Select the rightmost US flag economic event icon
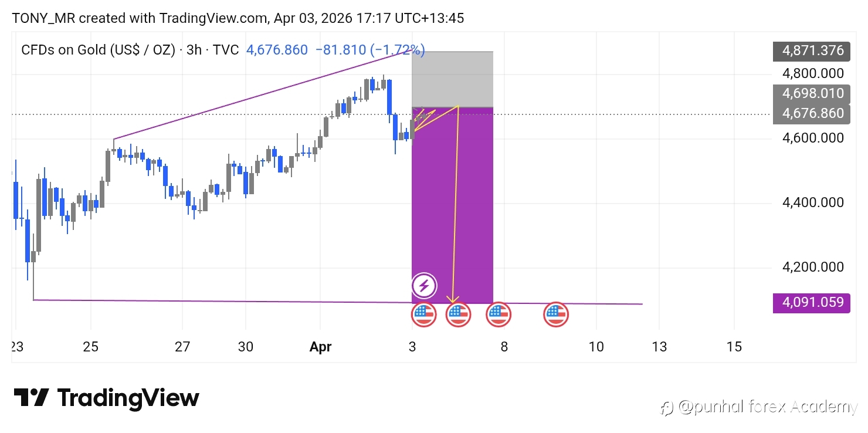Viewport: 868px width, 433px height. [x=555, y=314]
